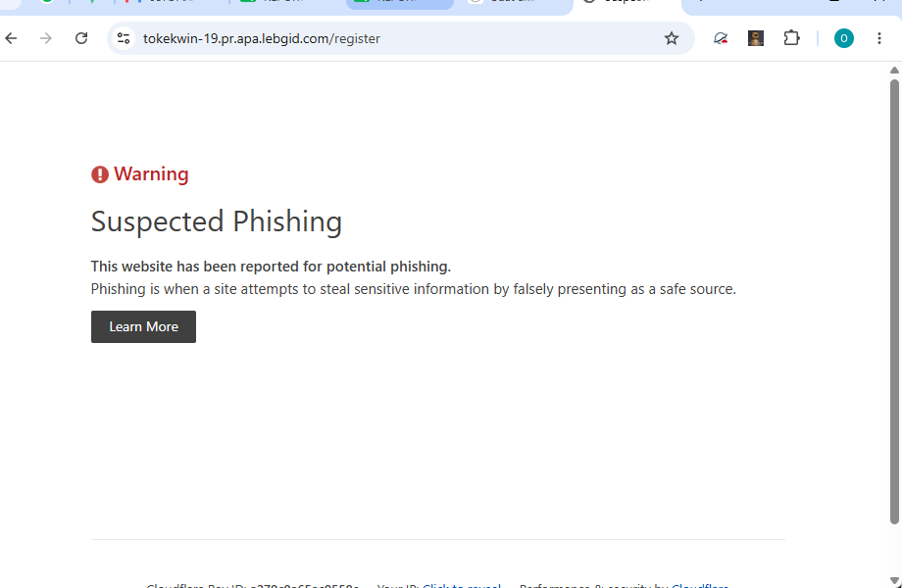Open the Chrome three-dot menu
The width and height of the screenshot is (902, 588).
(x=879, y=38)
